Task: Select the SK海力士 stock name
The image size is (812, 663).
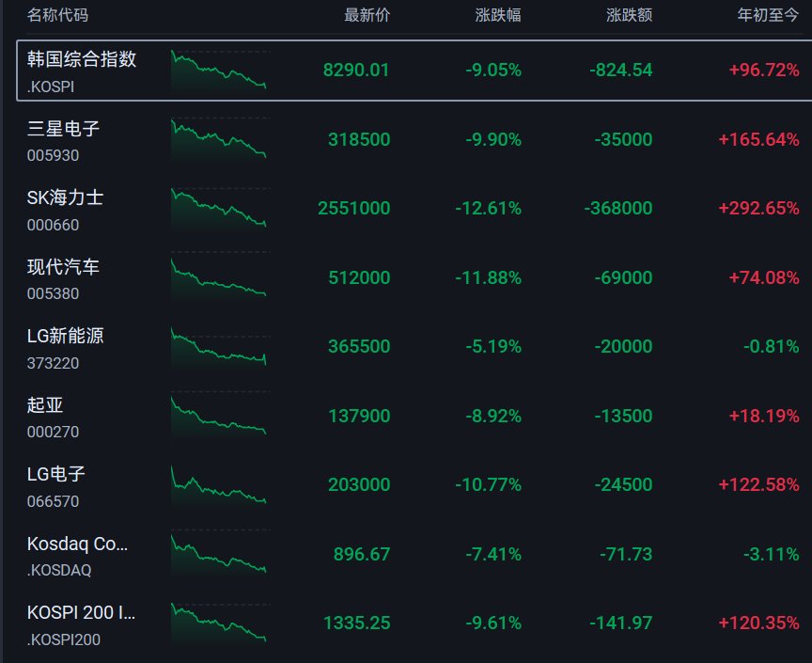Action: (65, 197)
